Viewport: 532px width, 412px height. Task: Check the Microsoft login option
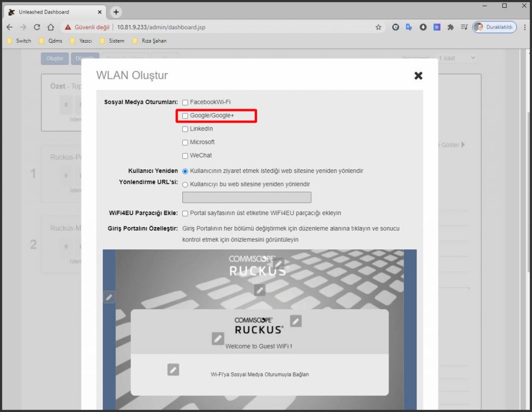tap(185, 142)
